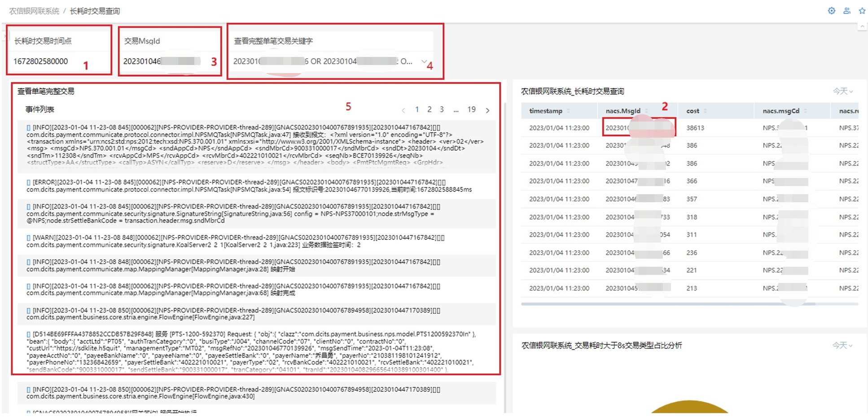This screenshot has height=417, width=868.
Task: Select the cost cell 366
Action: tap(692, 181)
